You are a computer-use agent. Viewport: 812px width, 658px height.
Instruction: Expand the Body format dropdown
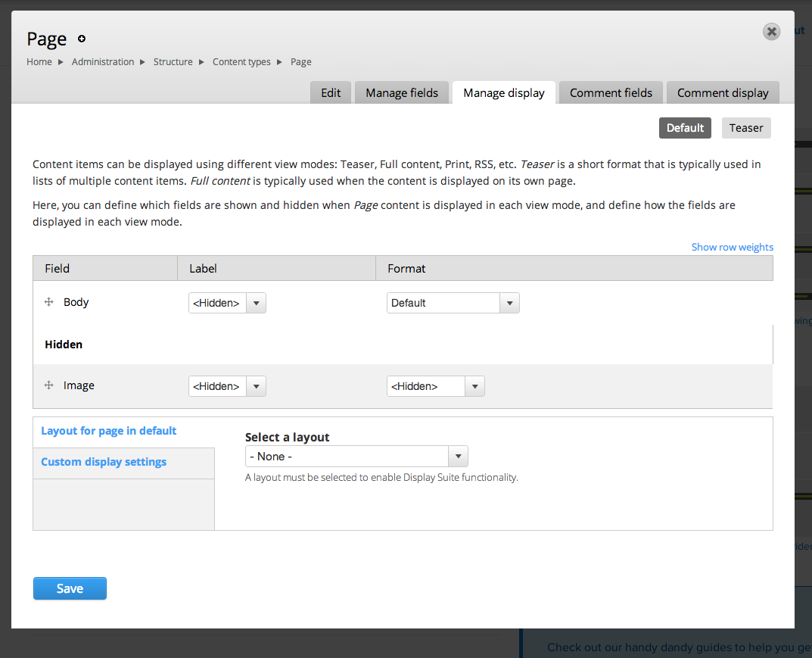pyautogui.click(x=453, y=303)
